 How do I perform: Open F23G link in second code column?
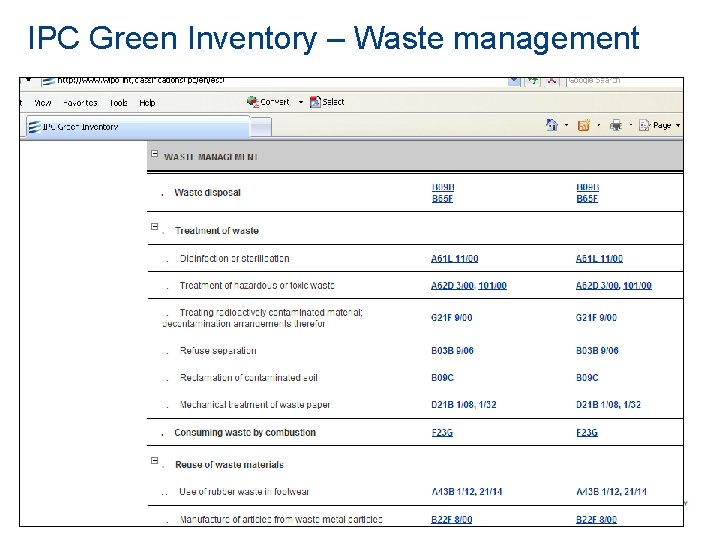(x=587, y=433)
